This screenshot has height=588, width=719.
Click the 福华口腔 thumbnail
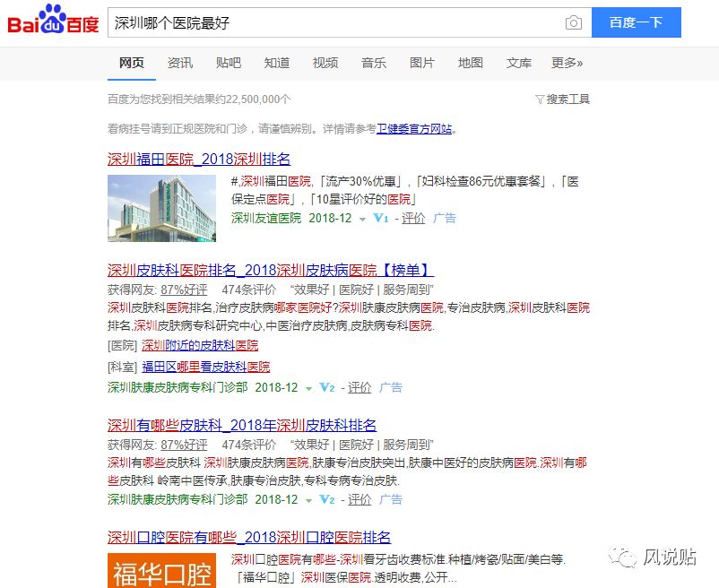coord(161,571)
